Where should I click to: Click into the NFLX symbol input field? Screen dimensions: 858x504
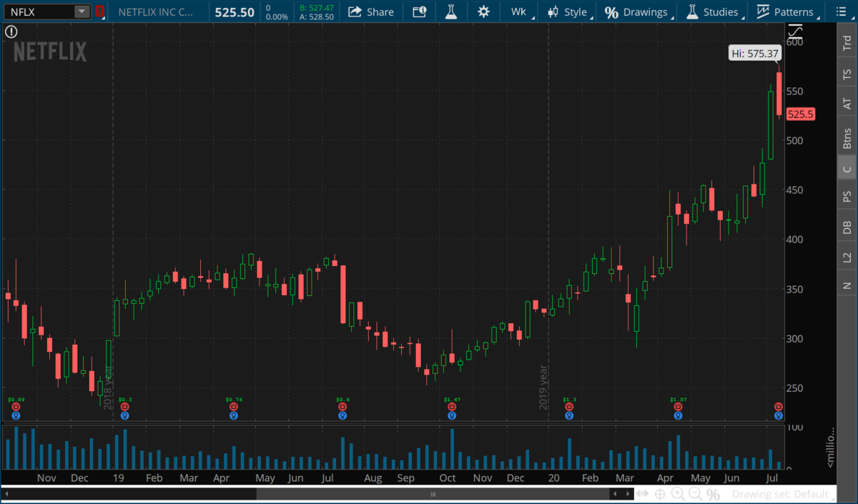pyautogui.click(x=38, y=11)
